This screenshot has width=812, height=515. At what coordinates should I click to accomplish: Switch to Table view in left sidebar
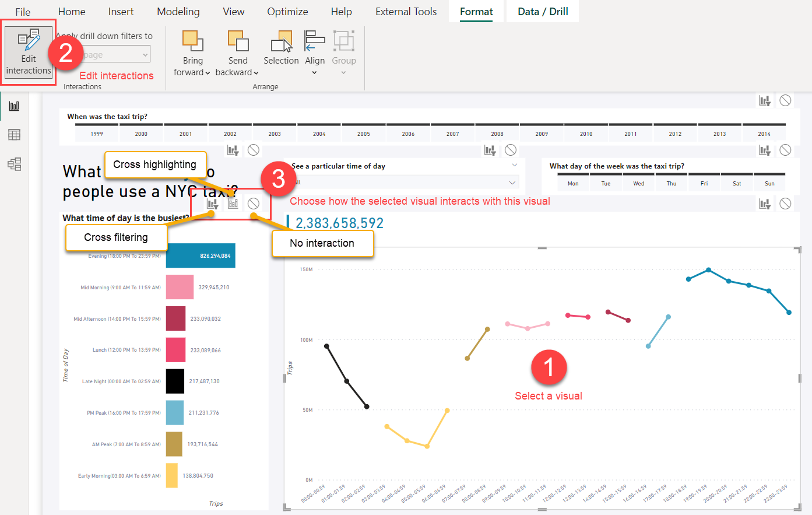[14, 135]
